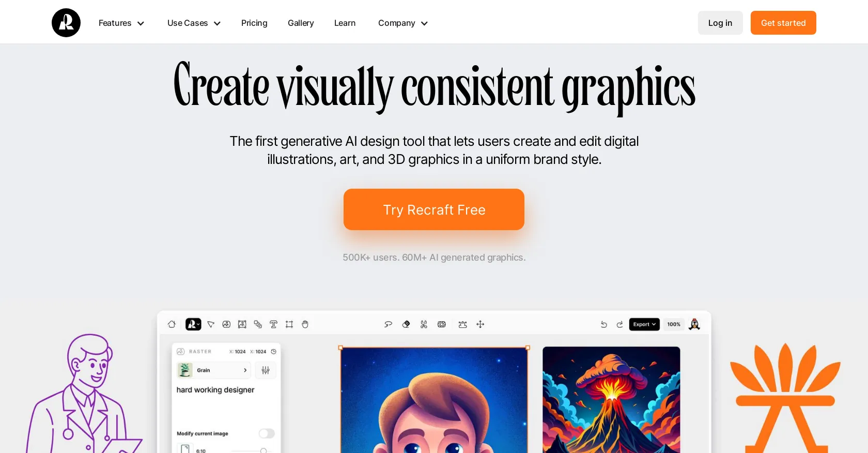This screenshot has height=453, width=868.
Task: Open the Export dropdown
Action: pos(644,324)
